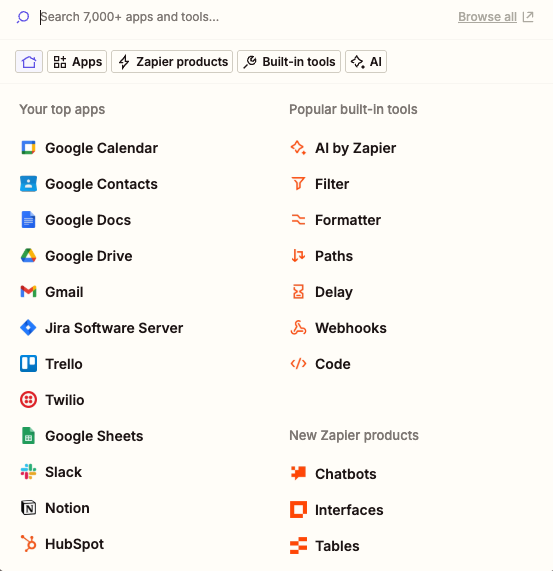Filter by the AI tab
Viewport: 553px width, 571px height.
[x=366, y=62]
